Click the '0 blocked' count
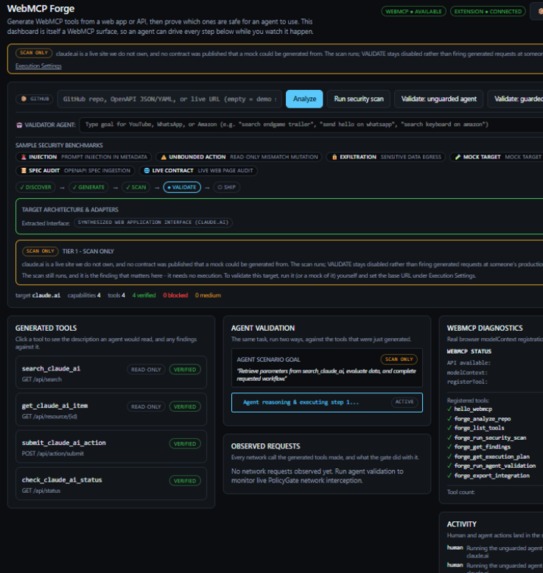The image size is (543, 573). 175,295
